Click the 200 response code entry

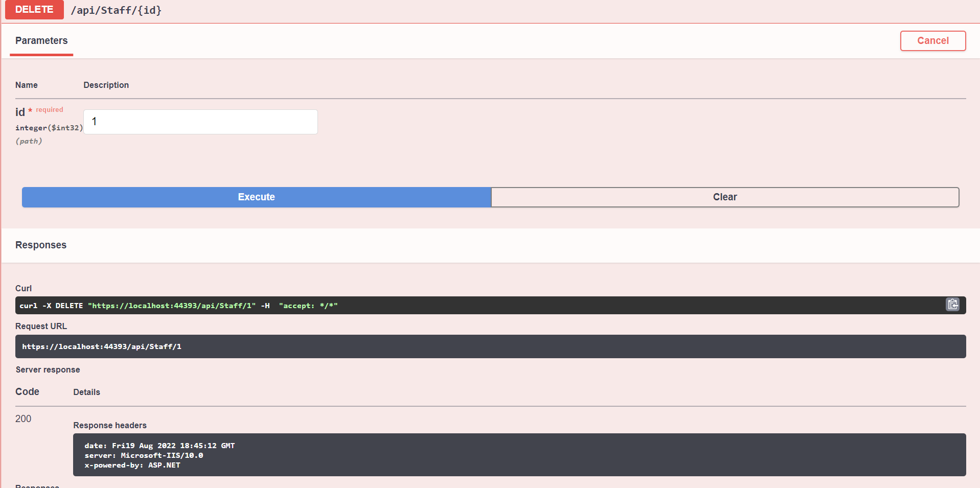coord(23,419)
